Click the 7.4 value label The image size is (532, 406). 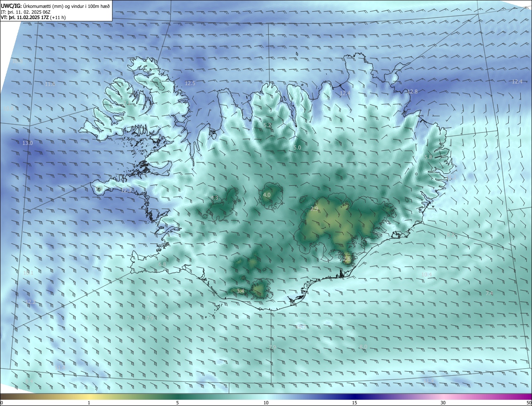point(489,293)
